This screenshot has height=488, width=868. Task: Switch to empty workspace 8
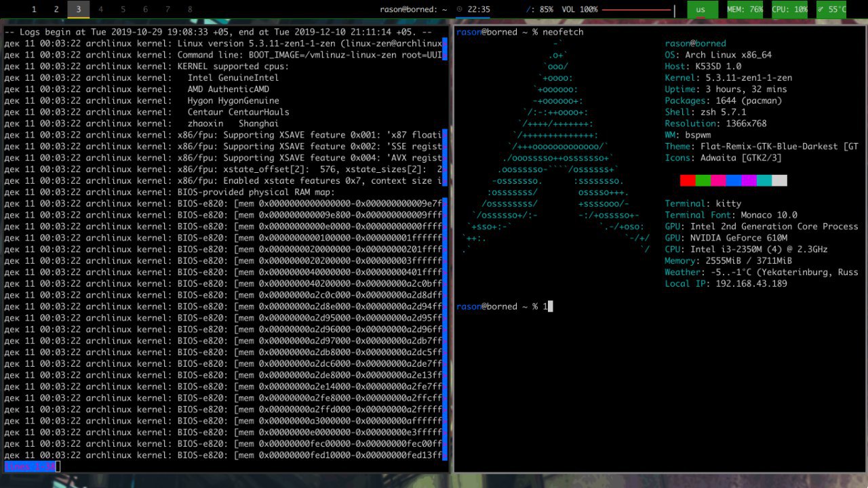[190, 9]
